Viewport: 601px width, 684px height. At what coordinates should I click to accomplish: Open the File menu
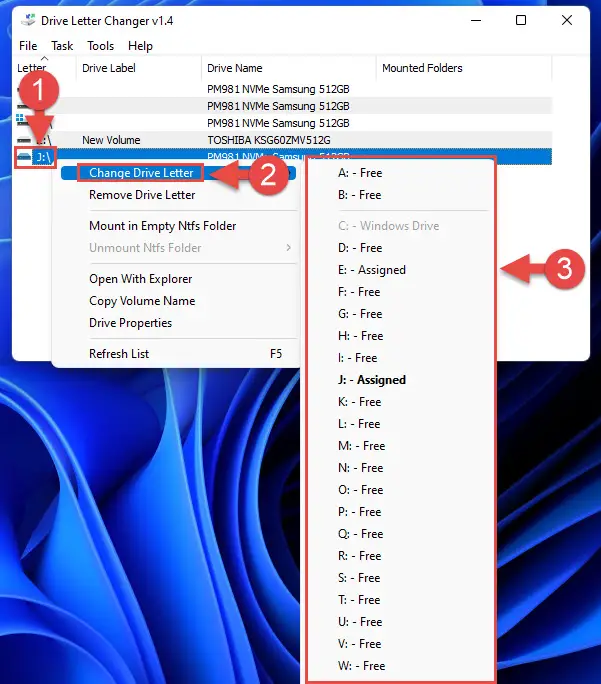pos(28,46)
